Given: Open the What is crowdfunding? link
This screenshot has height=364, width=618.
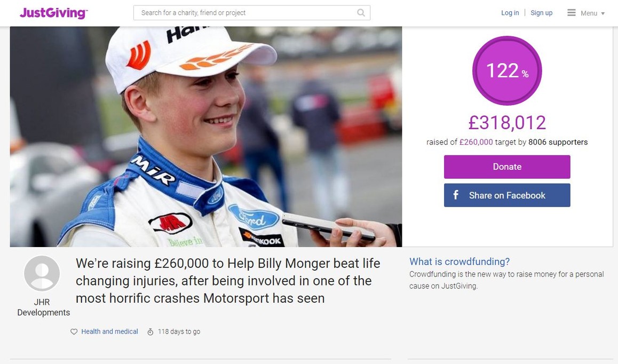Looking at the screenshot, I should [459, 262].
